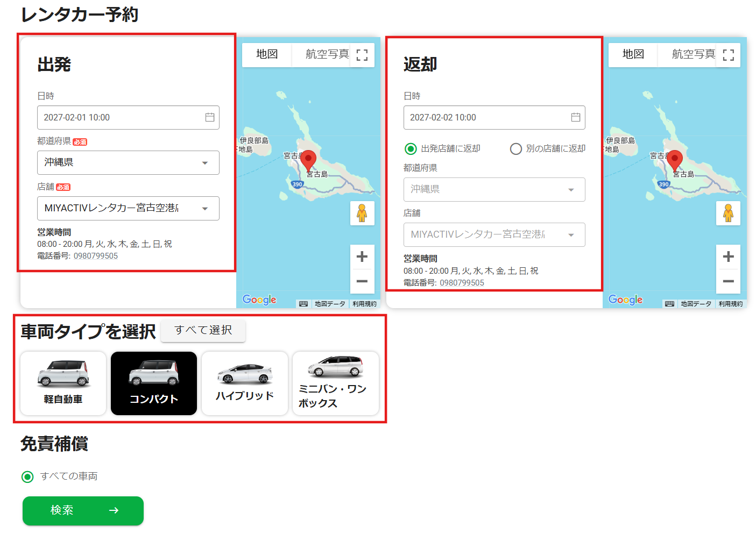
Task: Click the red location pin on return map
Action: pyautogui.click(x=674, y=160)
